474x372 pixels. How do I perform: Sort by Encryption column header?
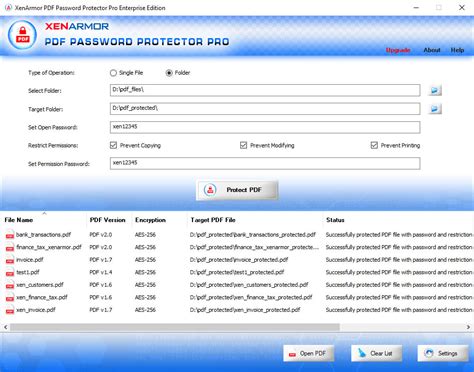coord(150,220)
